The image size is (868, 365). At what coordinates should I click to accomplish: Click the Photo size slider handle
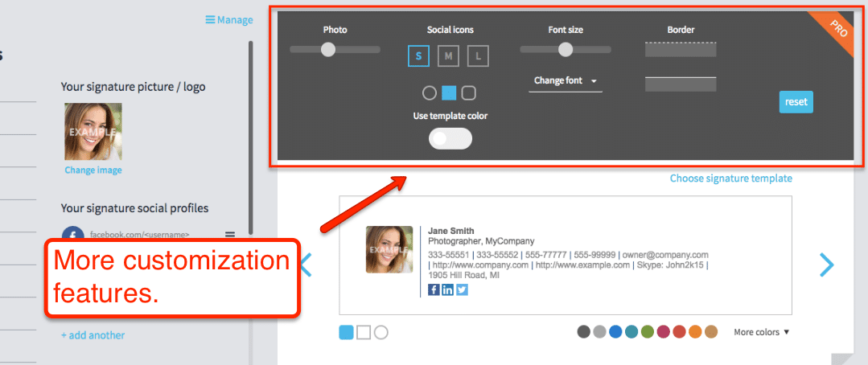coord(327,50)
